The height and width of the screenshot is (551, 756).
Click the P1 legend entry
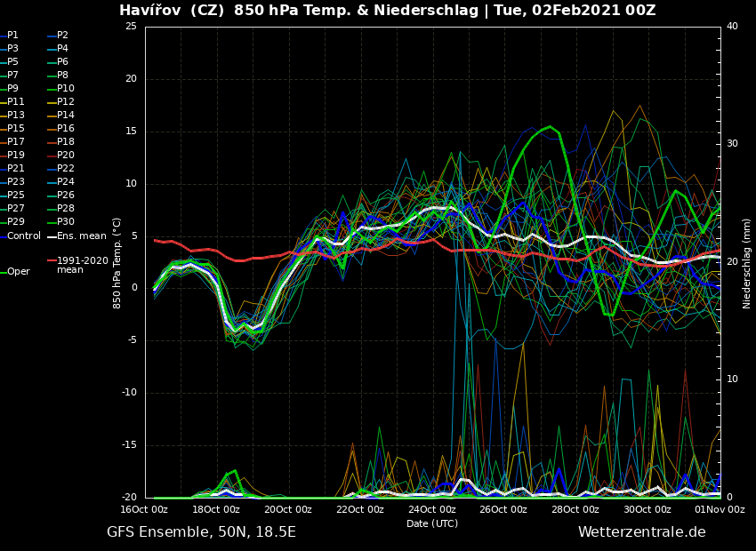(12, 36)
